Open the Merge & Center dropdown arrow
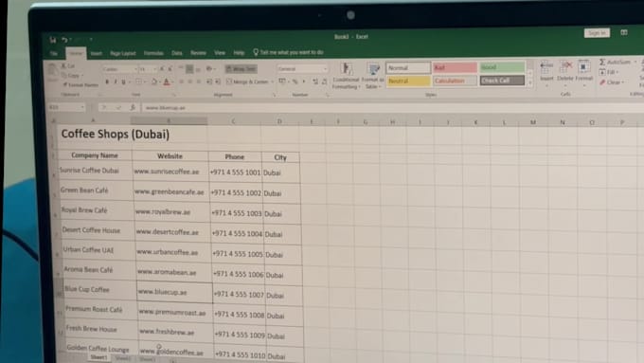 click(x=273, y=82)
